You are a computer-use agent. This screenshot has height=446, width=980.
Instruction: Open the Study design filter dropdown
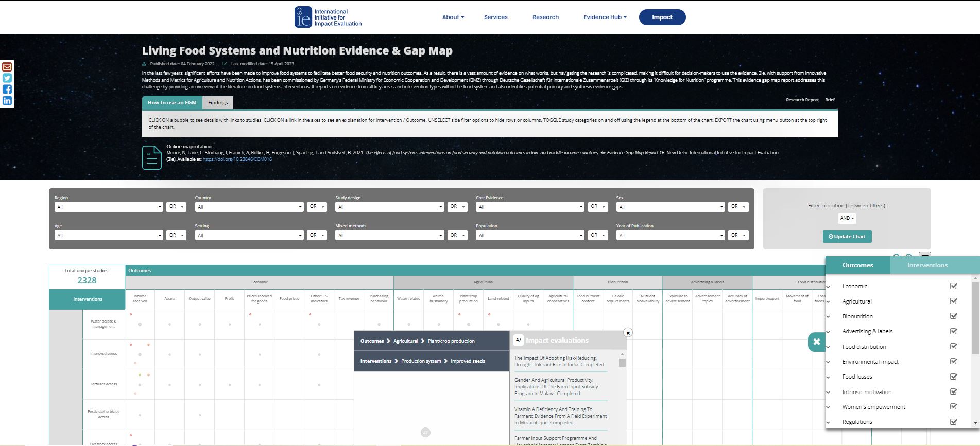tap(389, 207)
